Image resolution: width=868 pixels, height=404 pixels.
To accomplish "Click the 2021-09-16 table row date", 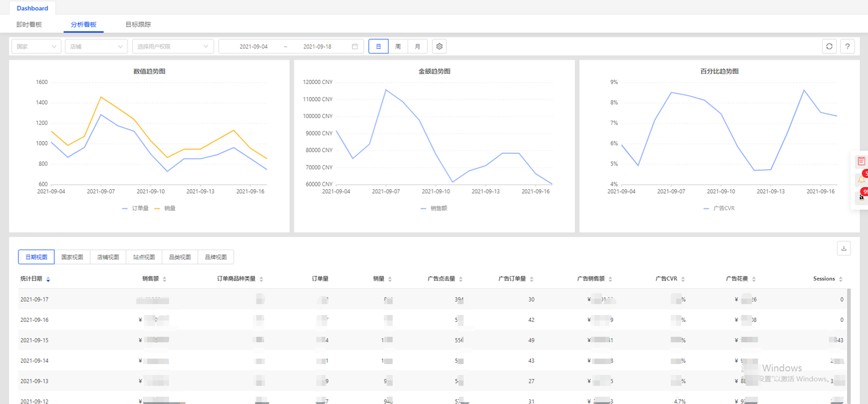I will coord(34,319).
